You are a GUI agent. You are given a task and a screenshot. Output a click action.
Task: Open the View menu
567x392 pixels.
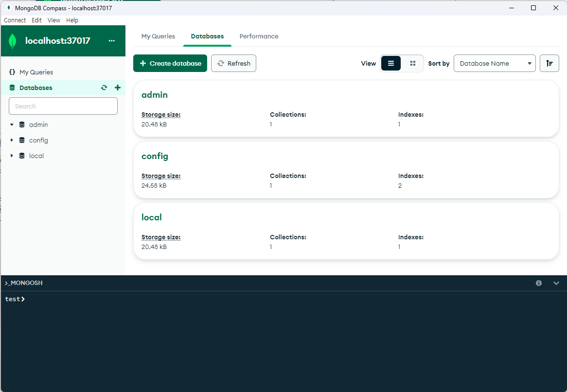pos(54,20)
